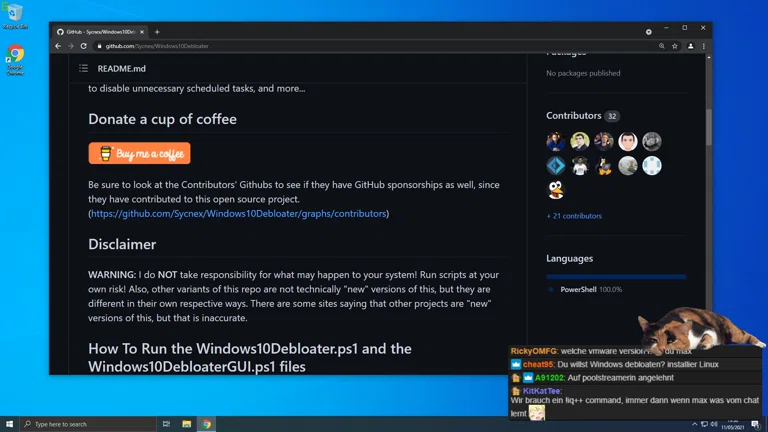Click the Chrome taskbar icon
Viewport: 768px width, 432px height.
(206, 424)
